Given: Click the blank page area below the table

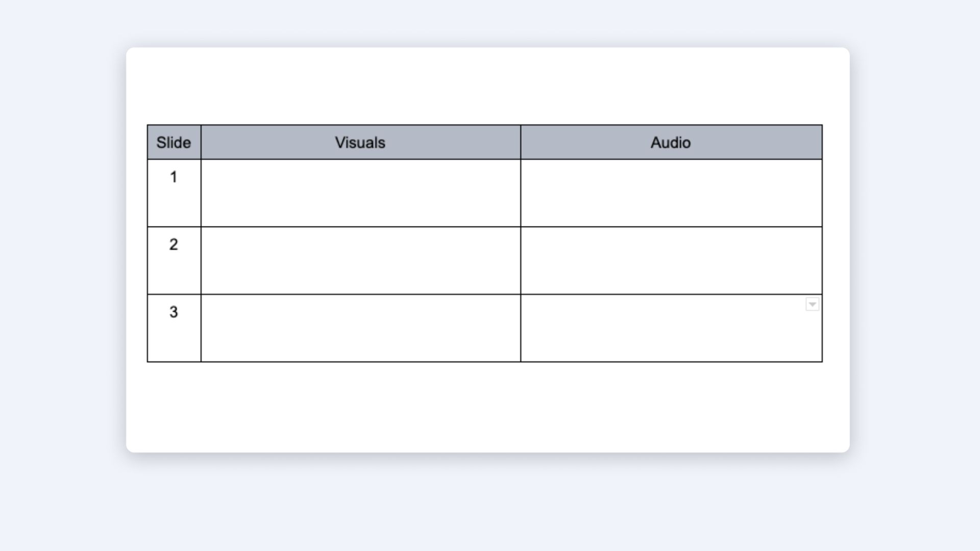Looking at the screenshot, I should 487,408.
